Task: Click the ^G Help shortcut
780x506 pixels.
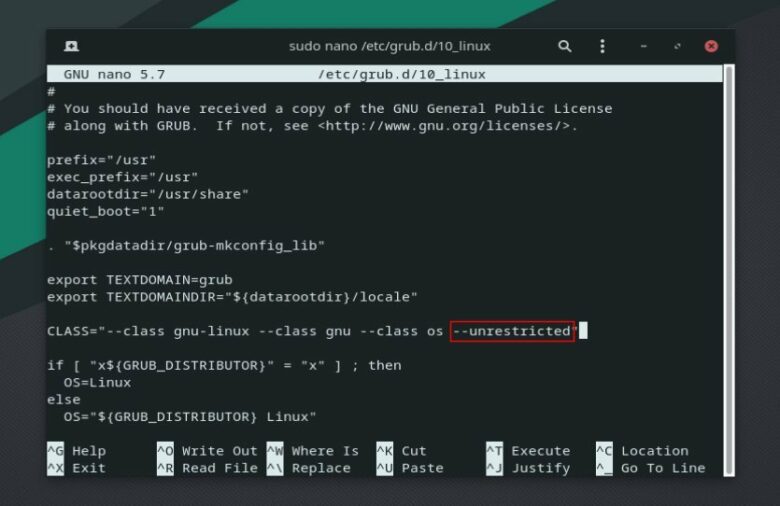Action: pos(77,451)
